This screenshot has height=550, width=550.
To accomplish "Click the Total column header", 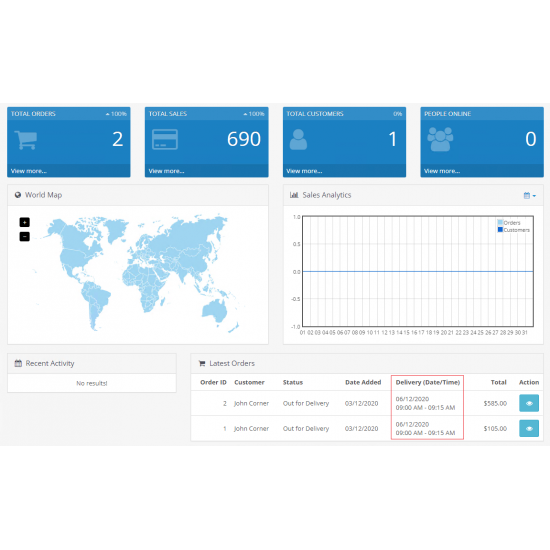I will (498, 382).
